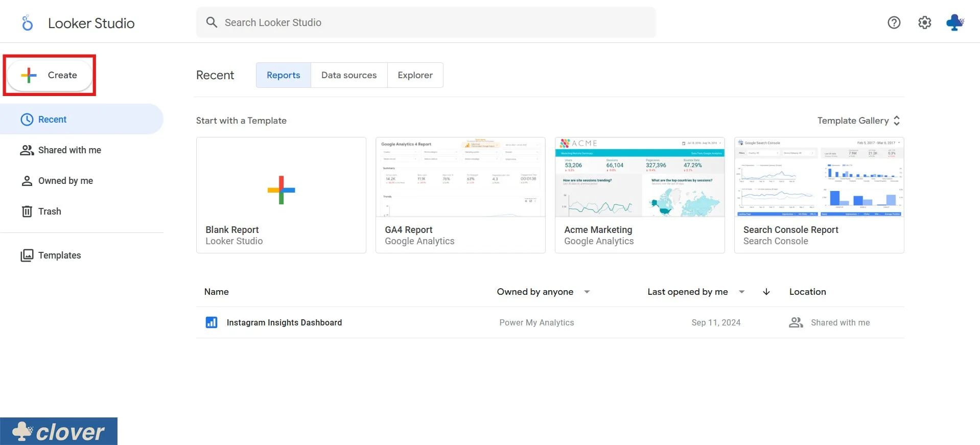Open the Owned by anyone dropdown
Viewport: 980px width, 445px height.
[x=544, y=292]
